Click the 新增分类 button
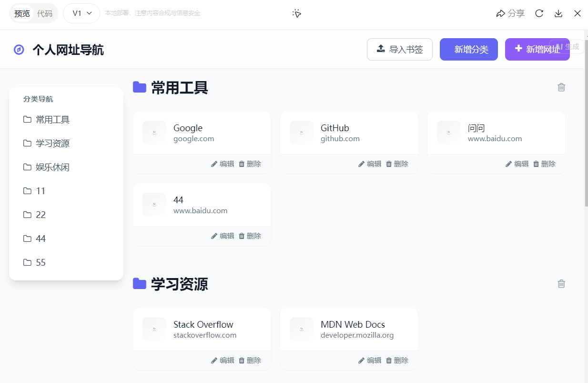 pyautogui.click(x=468, y=50)
